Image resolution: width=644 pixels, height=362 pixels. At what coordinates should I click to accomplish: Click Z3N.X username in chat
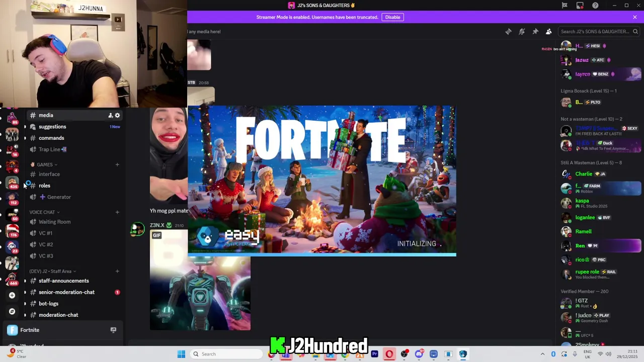pyautogui.click(x=157, y=225)
